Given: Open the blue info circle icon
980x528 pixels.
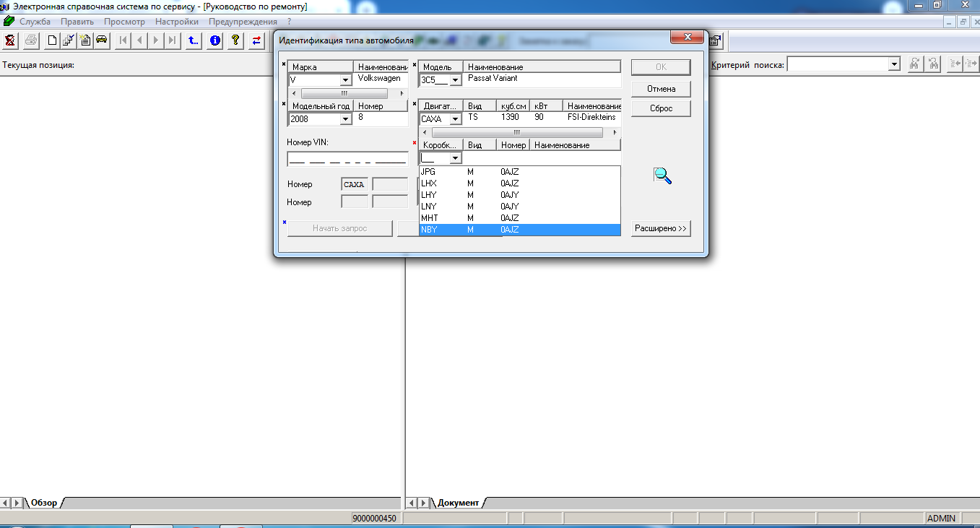Looking at the screenshot, I should coord(214,40).
